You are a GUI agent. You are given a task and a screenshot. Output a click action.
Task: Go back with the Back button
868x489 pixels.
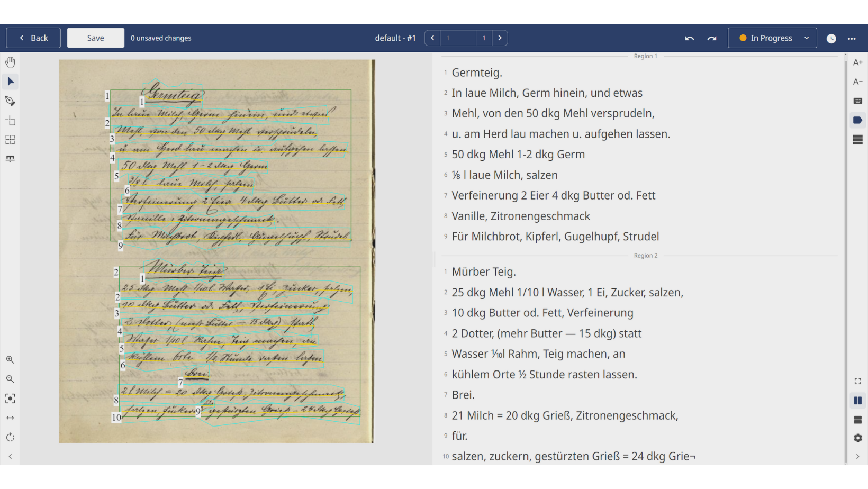33,38
